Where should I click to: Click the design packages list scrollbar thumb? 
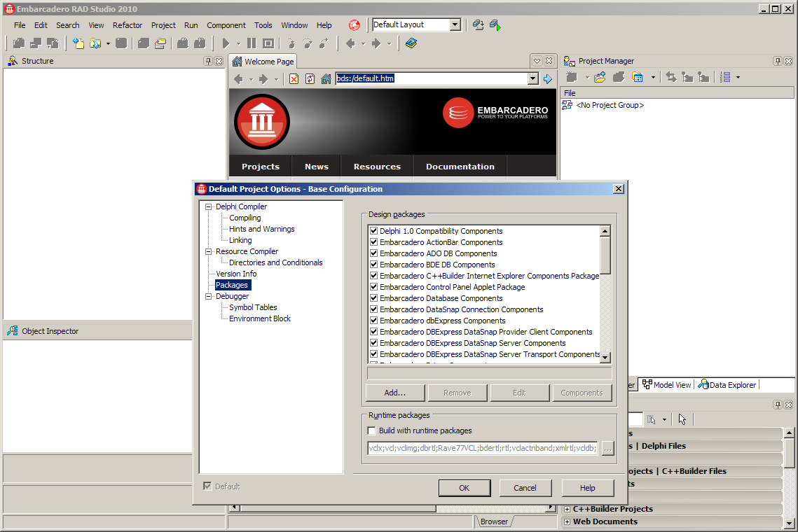pos(605,255)
